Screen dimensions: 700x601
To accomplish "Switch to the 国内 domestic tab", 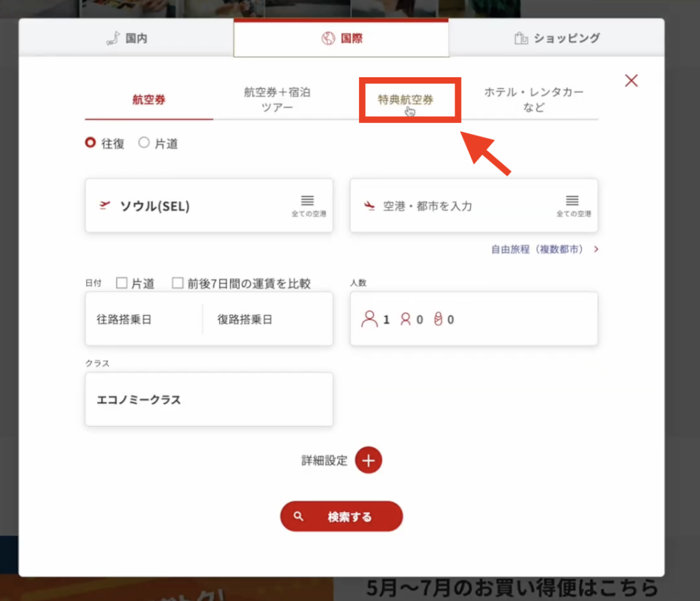I will click(126, 38).
